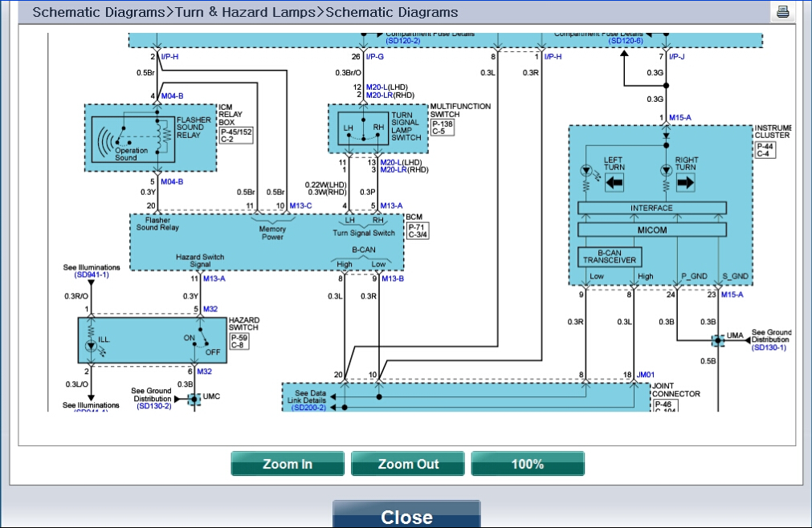Click the MICOM block in instrument cluster
Screen dimensions: 812x528
pyautogui.click(x=652, y=230)
